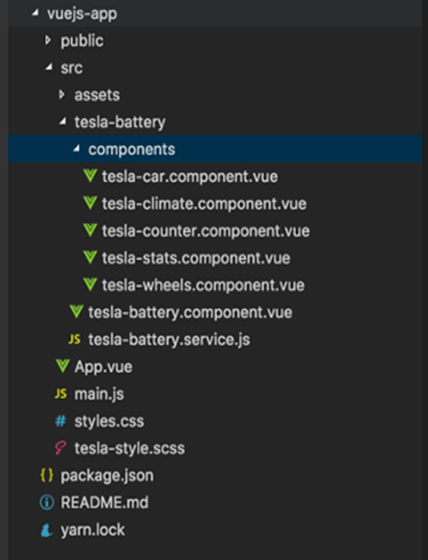
Task: Click the info icon next to README.md
Action: pyautogui.click(x=47, y=502)
